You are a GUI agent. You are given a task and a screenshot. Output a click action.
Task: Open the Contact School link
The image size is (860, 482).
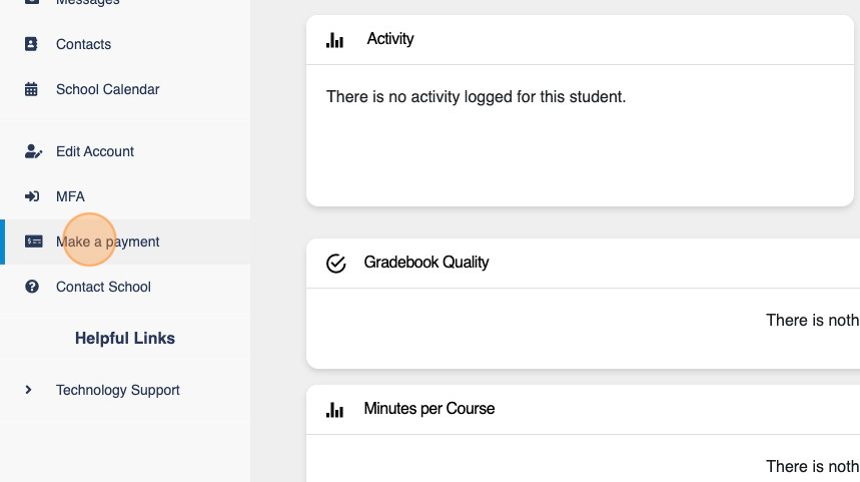pos(103,287)
